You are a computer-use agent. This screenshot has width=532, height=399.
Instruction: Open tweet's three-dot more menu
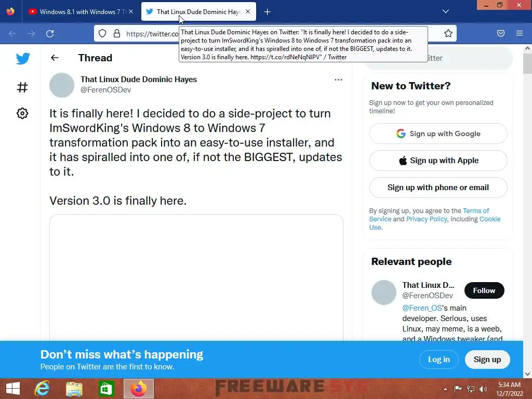pyautogui.click(x=338, y=79)
